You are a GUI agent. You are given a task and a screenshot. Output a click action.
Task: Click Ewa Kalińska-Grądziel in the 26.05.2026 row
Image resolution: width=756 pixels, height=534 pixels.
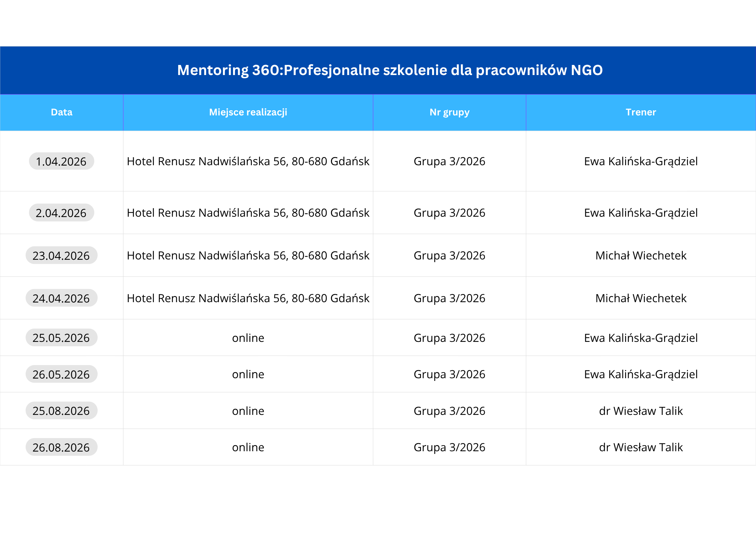tap(640, 375)
